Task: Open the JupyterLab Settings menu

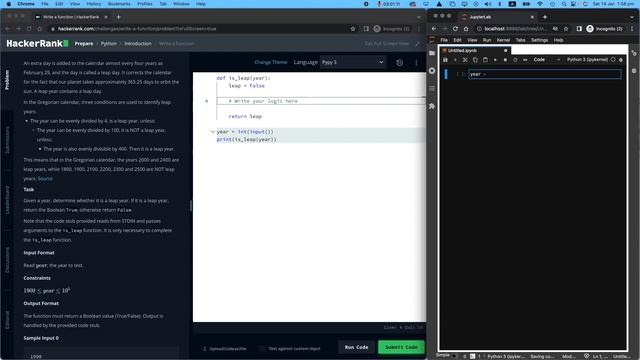Action: coord(539,40)
